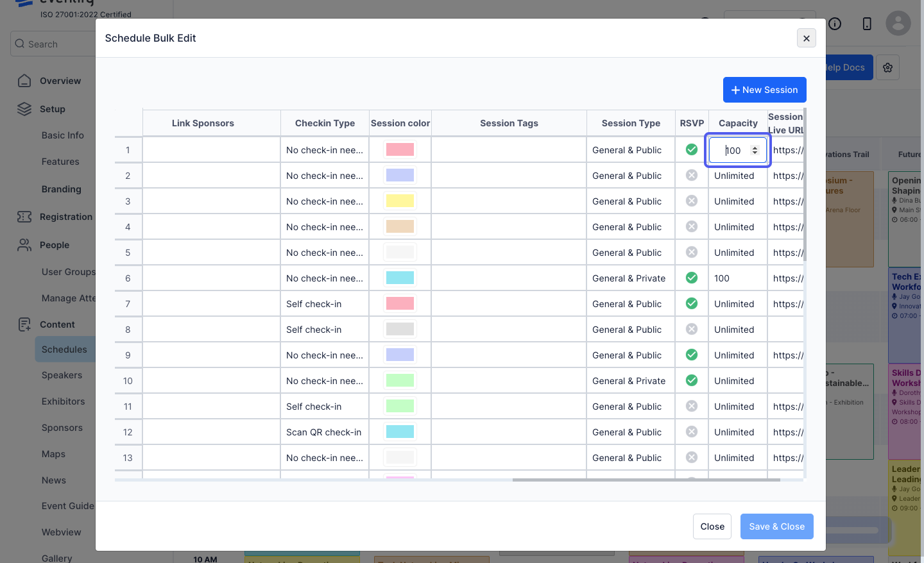
Task: Open Branding in sidebar
Action: pos(62,189)
